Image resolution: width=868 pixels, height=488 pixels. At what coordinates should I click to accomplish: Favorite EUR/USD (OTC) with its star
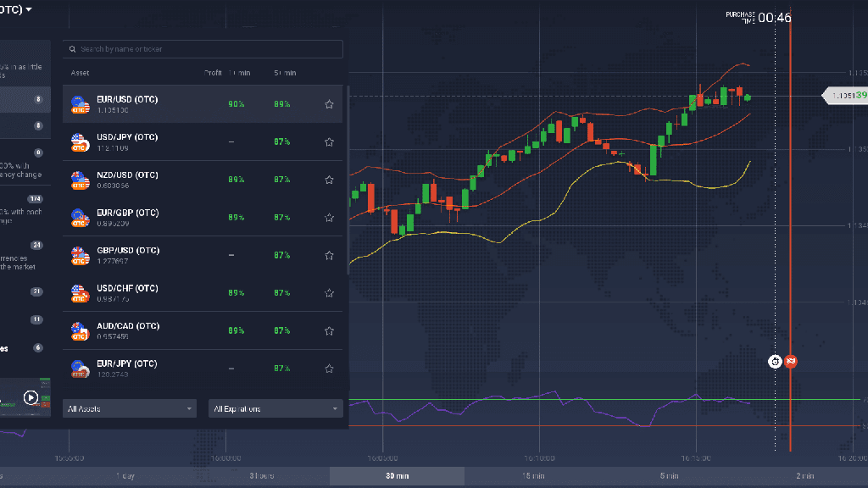(x=329, y=104)
